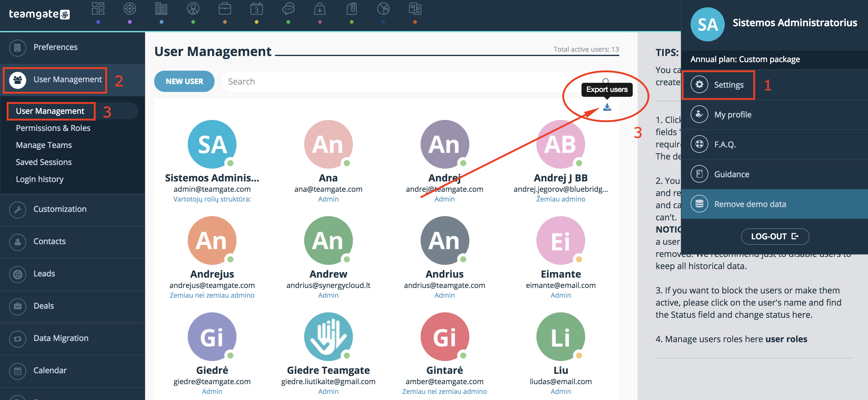Screen dimensions: 868x400
Task: Open Giedre Teamgate user name
Action: pos(328,370)
